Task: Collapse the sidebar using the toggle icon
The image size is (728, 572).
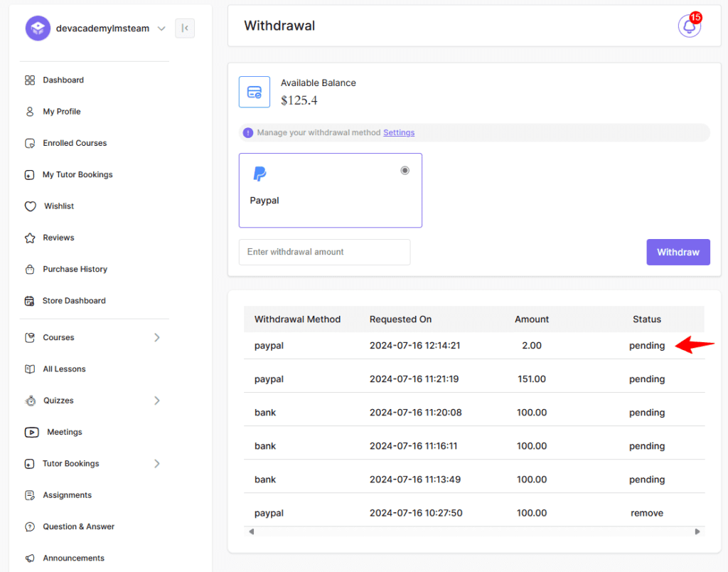Action: point(185,28)
